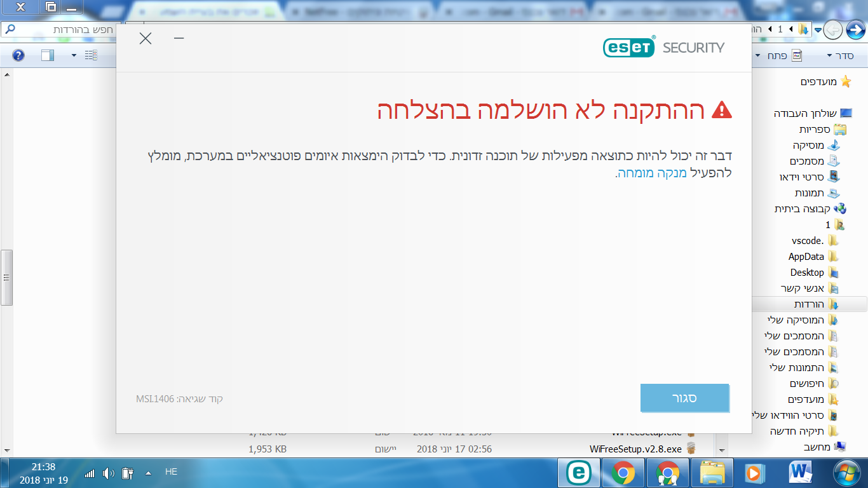Click the ESET Security logo
The height and width of the screenshot is (488, 868).
coord(663,47)
